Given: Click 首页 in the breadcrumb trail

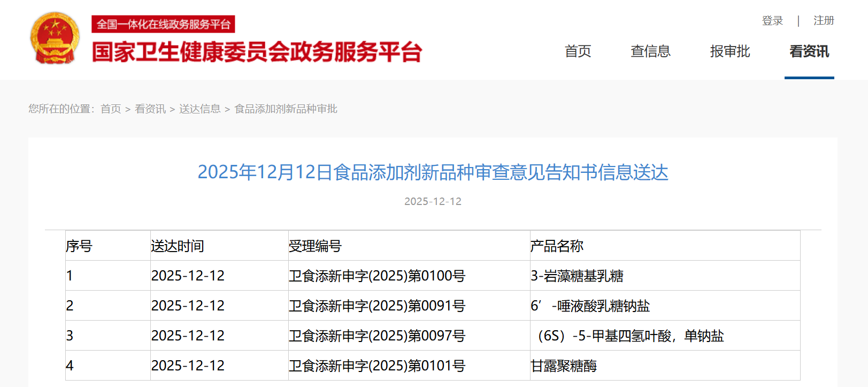Looking at the screenshot, I should click(x=111, y=109).
